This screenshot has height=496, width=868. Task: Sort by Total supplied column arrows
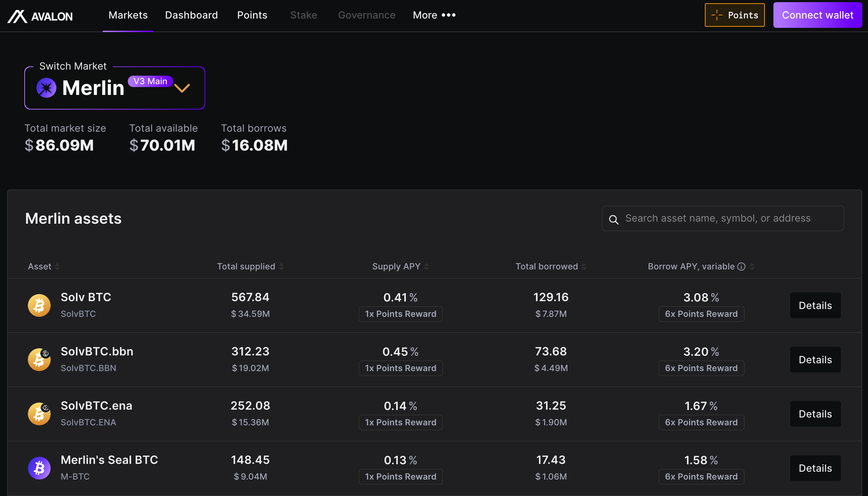(x=281, y=267)
